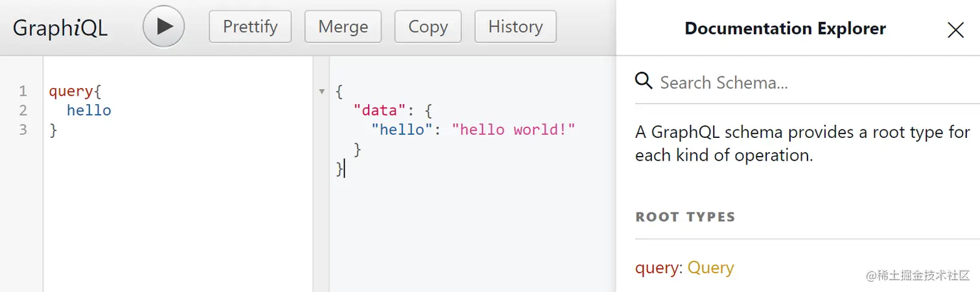This screenshot has height=292, width=980.
Task: Click the 'query' keyword in the editor
Action: pos(71,91)
